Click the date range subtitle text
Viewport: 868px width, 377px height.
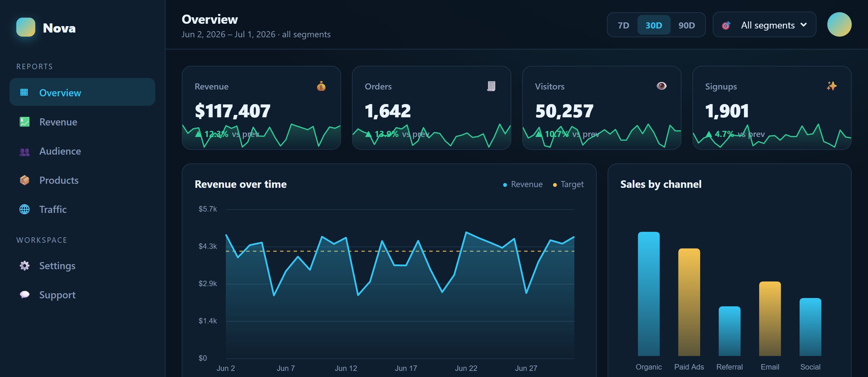[x=256, y=34]
